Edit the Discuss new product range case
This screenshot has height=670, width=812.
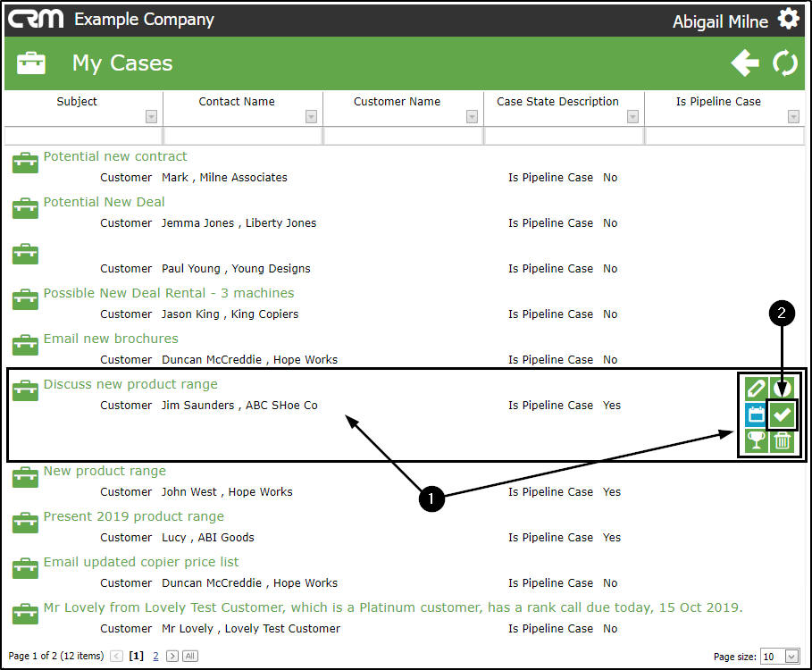coord(756,388)
